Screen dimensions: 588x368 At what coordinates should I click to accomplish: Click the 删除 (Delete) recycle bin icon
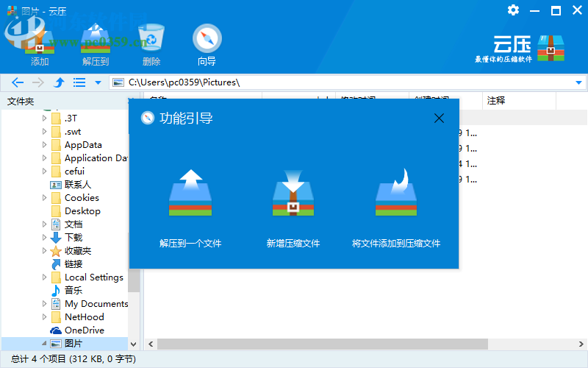(x=151, y=38)
